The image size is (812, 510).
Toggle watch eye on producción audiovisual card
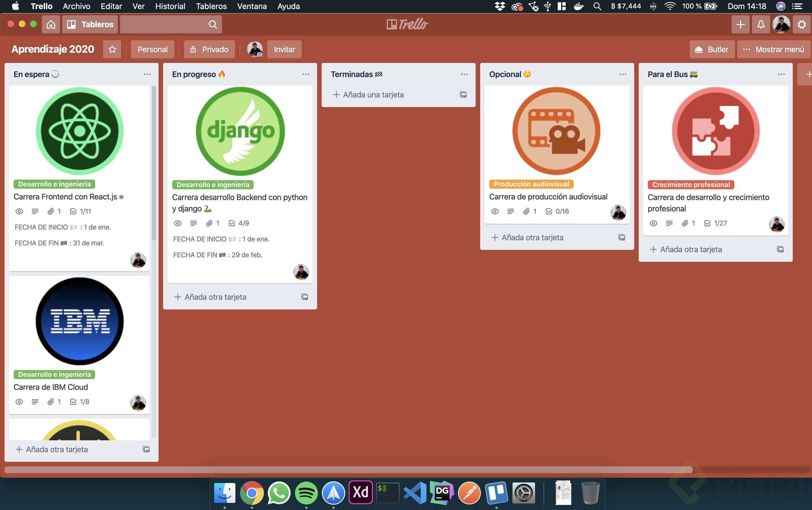pos(495,211)
